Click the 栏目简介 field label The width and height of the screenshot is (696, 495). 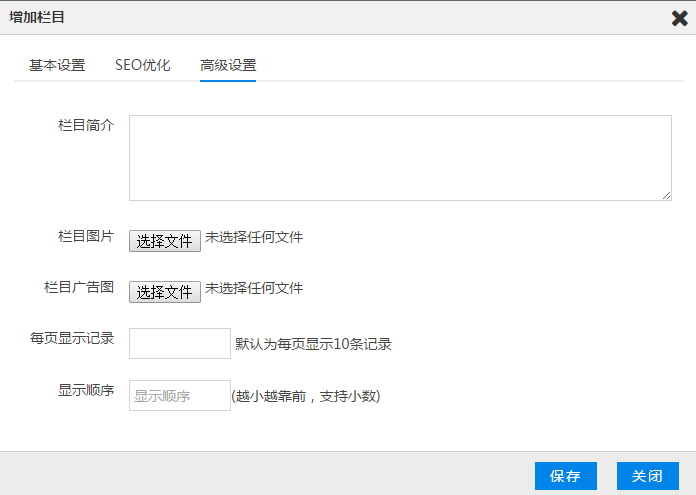(x=86, y=125)
